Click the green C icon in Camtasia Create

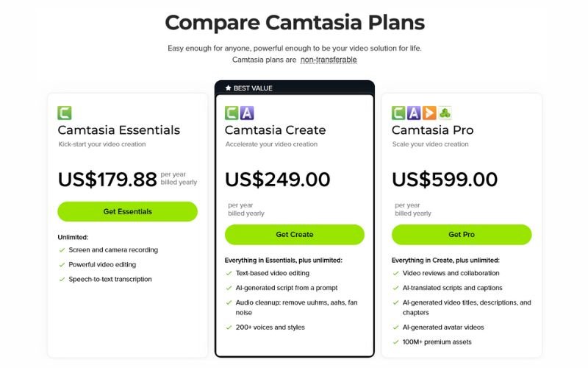232,113
